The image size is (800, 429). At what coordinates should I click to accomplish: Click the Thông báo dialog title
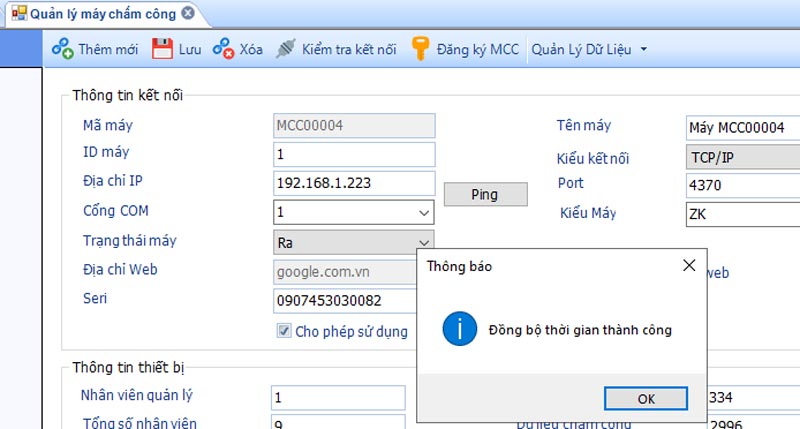coord(459,266)
